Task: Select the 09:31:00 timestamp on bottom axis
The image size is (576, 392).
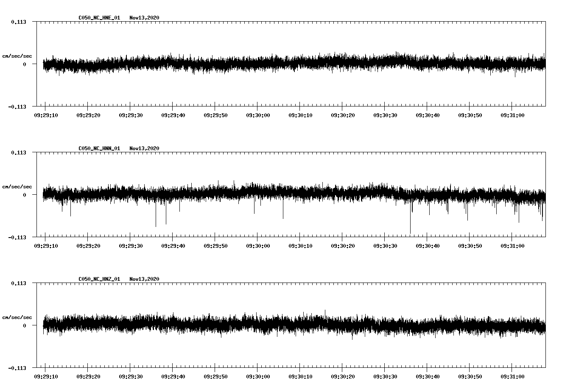Action: coord(512,376)
